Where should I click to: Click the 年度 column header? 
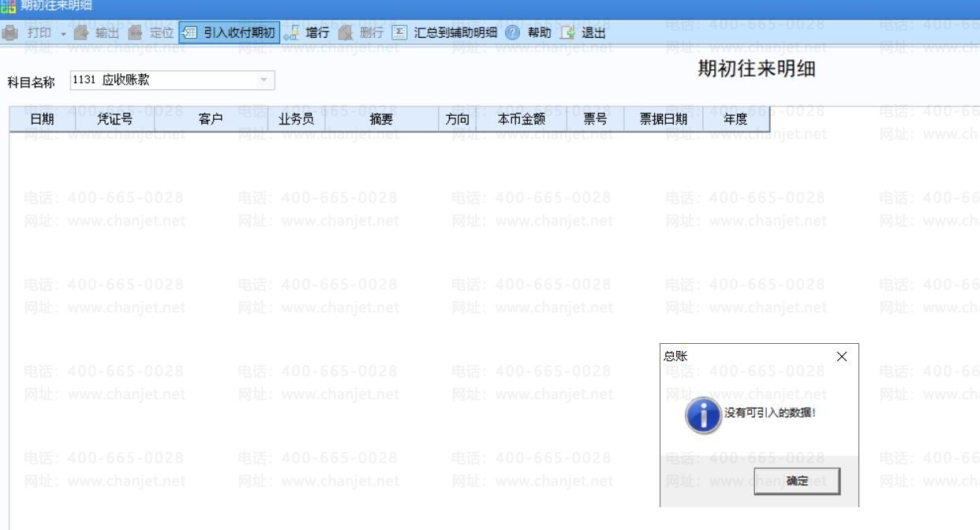[735, 120]
